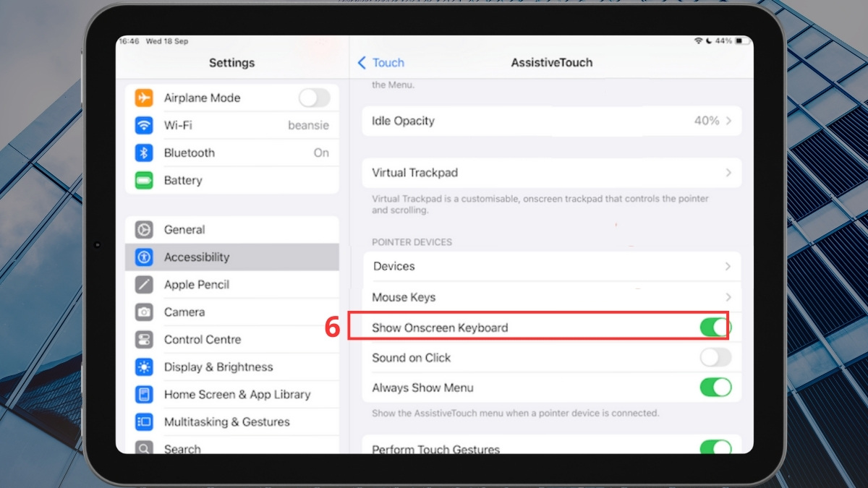Turn off Perform Touch Gestures

pyautogui.click(x=716, y=448)
